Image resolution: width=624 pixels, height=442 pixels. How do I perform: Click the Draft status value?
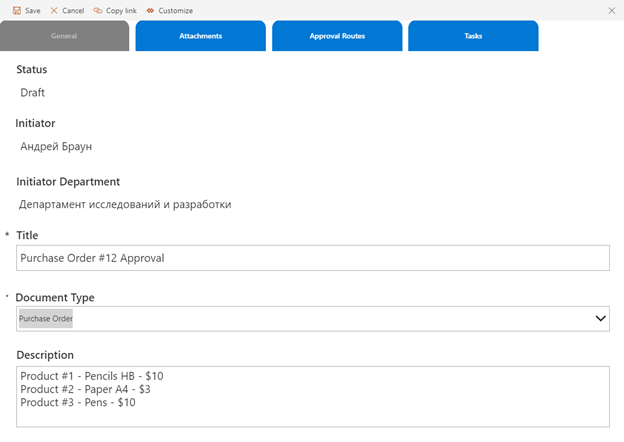[x=32, y=93]
